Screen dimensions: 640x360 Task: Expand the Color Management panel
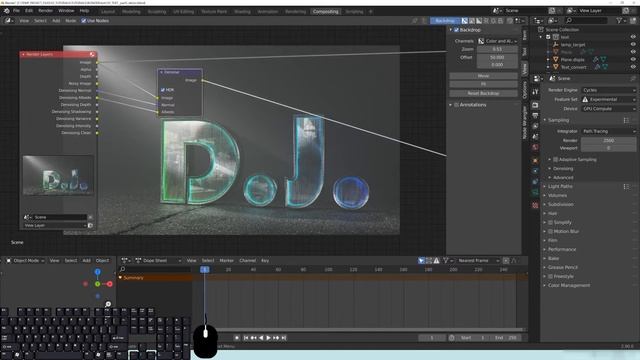click(569, 285)
